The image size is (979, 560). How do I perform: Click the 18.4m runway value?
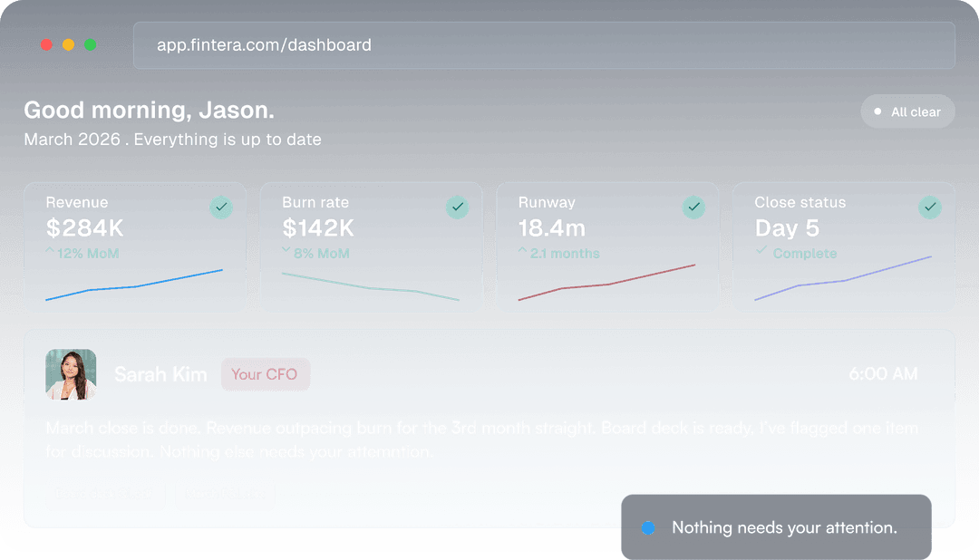click(552, 227)
